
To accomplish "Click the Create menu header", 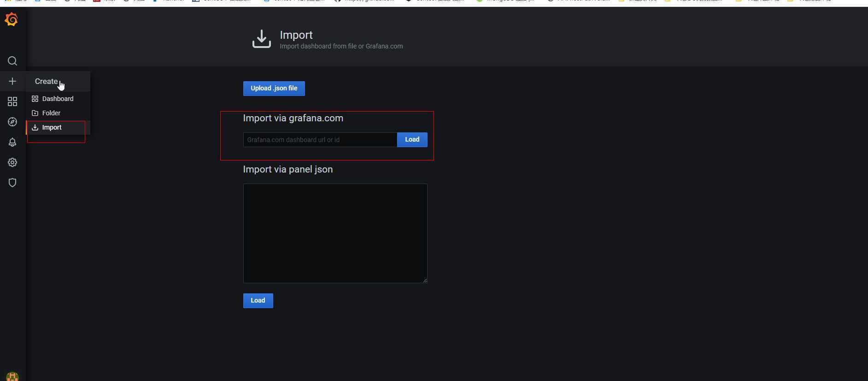I will pos(58,81).
